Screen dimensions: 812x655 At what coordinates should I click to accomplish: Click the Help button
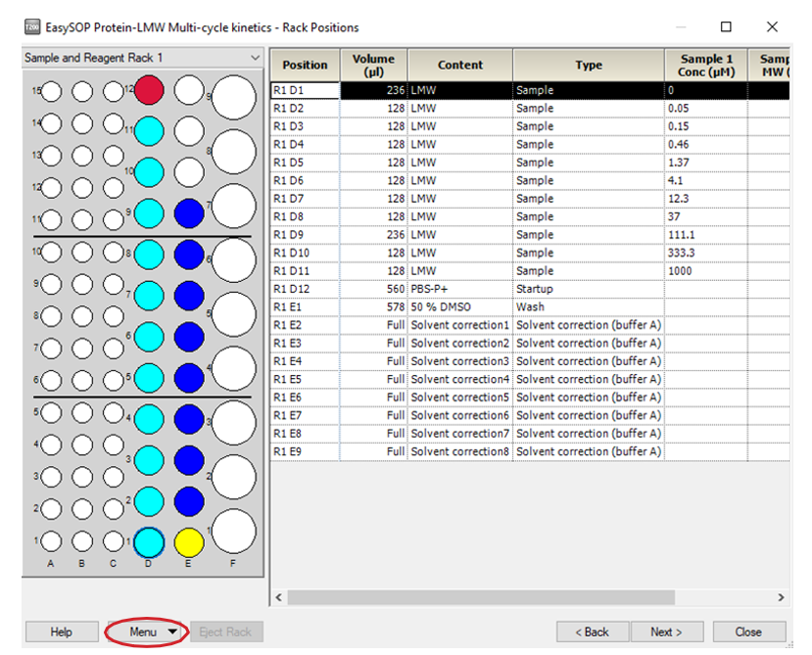click(61, 632)
